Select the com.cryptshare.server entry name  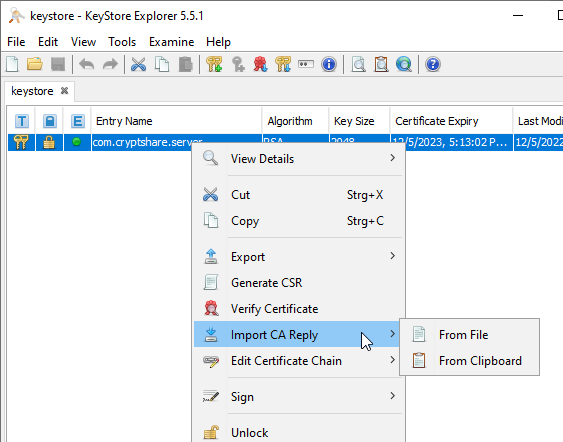click(x=147, y=142)
